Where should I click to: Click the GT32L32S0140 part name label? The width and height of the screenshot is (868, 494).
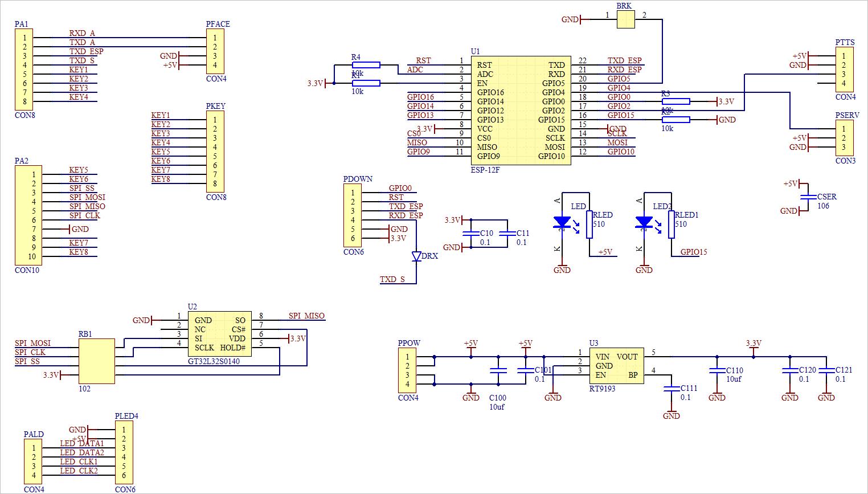214,361
